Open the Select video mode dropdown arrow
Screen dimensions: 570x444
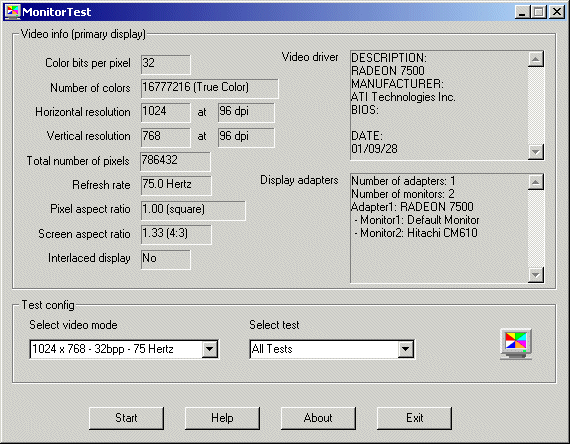[x=209, y=349]
